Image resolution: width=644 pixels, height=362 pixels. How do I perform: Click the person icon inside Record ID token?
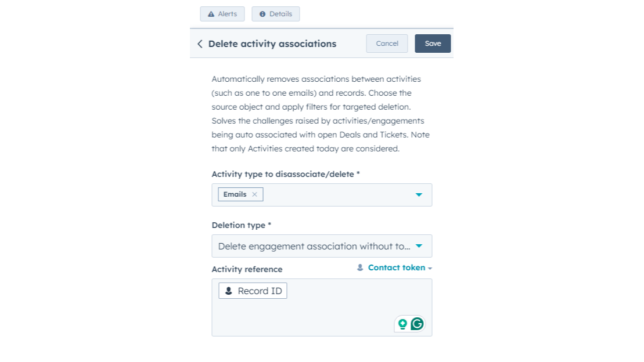pos(229,291)
